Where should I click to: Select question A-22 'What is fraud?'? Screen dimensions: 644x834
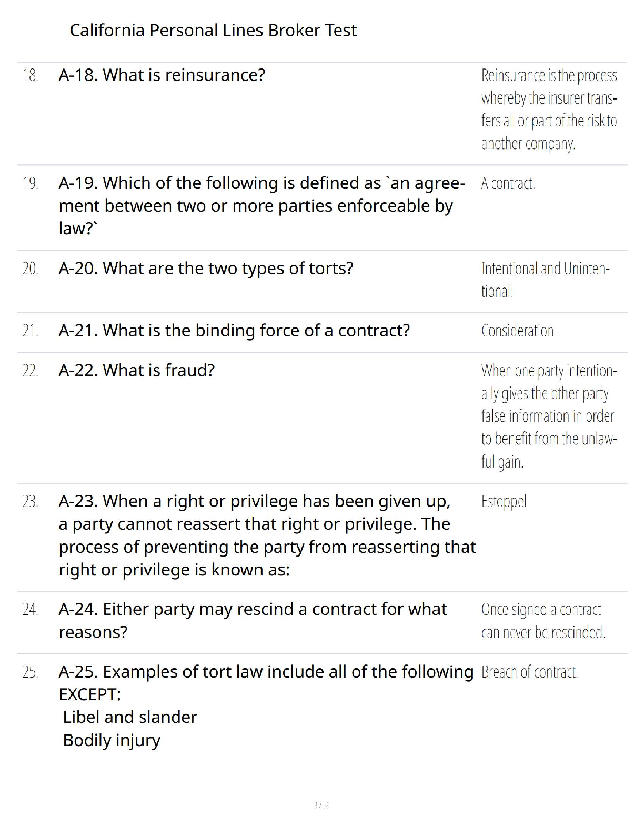pyautogui.click(x=137, y=371)
